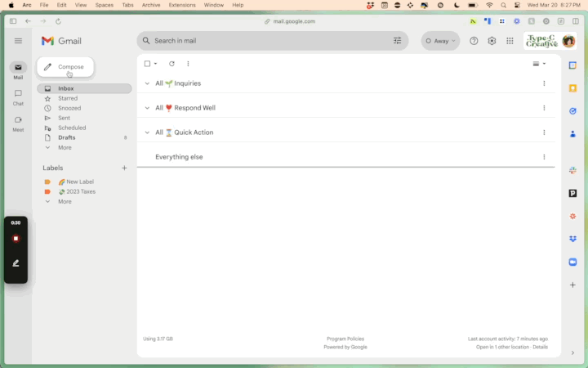Screen dimensions: 588x368
Task: Open the select dropdown arrow beside checkbox
Action: 155,64
